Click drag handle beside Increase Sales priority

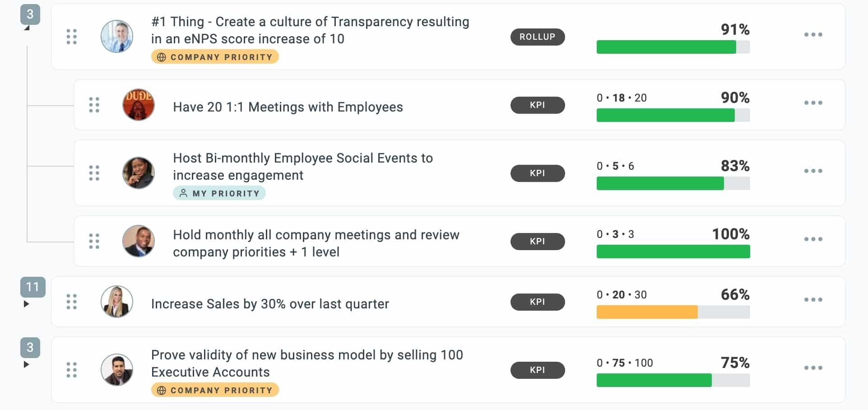pyautogui.click(x=71, y=302)
